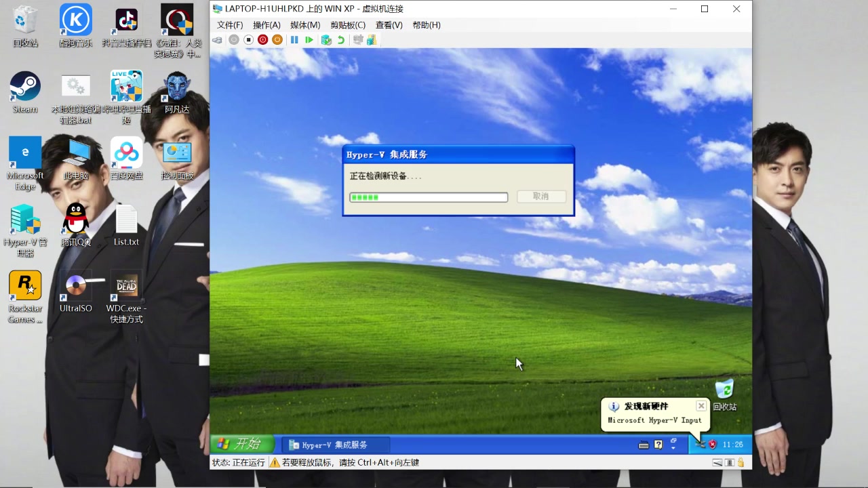Click the greyed enhanced session toolbar icon
Screen dimensions: 868x488
(x=357, y=40)
